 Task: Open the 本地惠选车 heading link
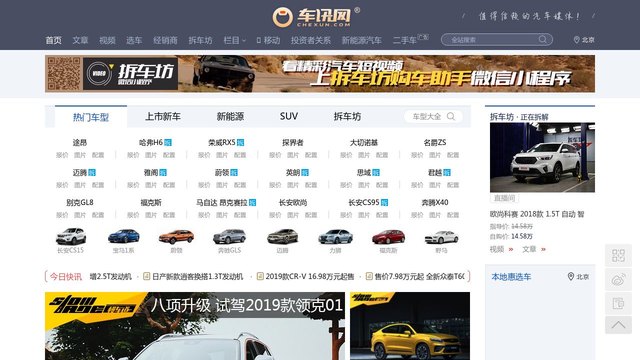[x=511, y=277]
